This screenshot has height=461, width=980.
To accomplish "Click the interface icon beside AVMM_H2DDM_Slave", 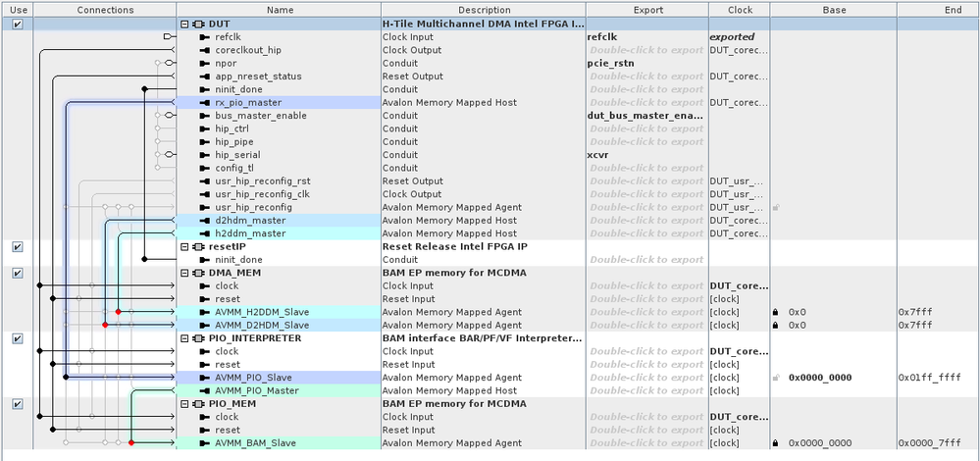I will (205, 312).
